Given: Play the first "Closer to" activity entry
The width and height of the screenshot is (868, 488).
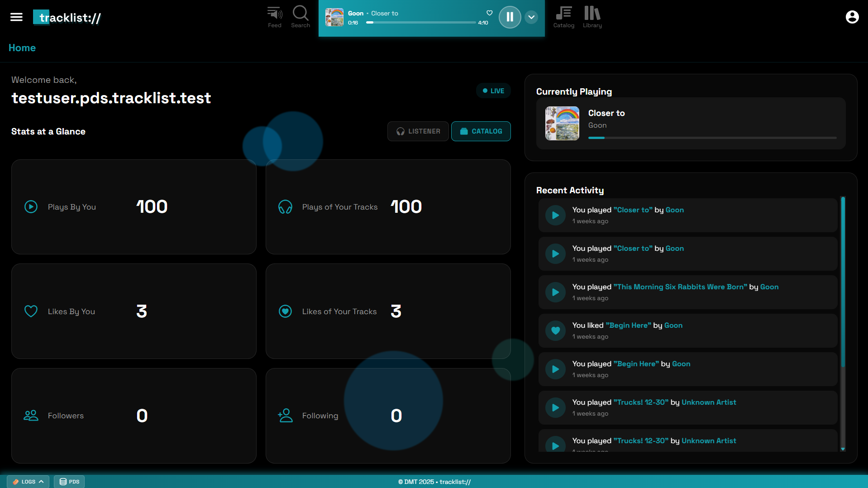Looking at the screenshot, I should (x=555, y=215).
